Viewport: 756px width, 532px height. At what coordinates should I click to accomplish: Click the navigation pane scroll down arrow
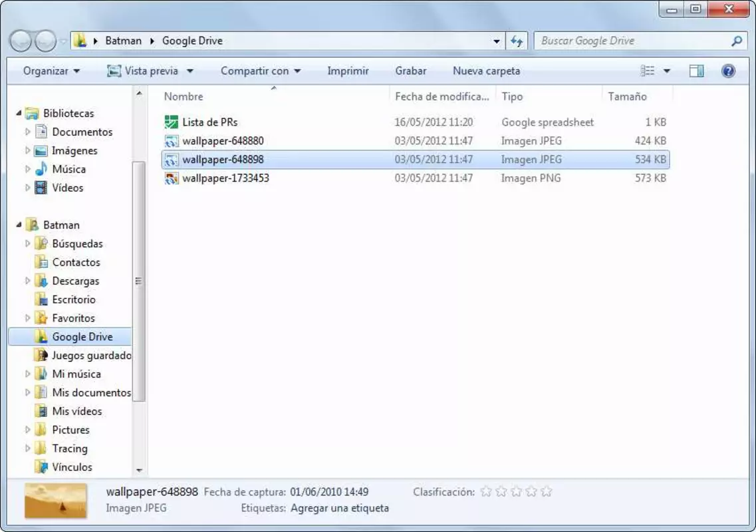click(x=139, y=469)
